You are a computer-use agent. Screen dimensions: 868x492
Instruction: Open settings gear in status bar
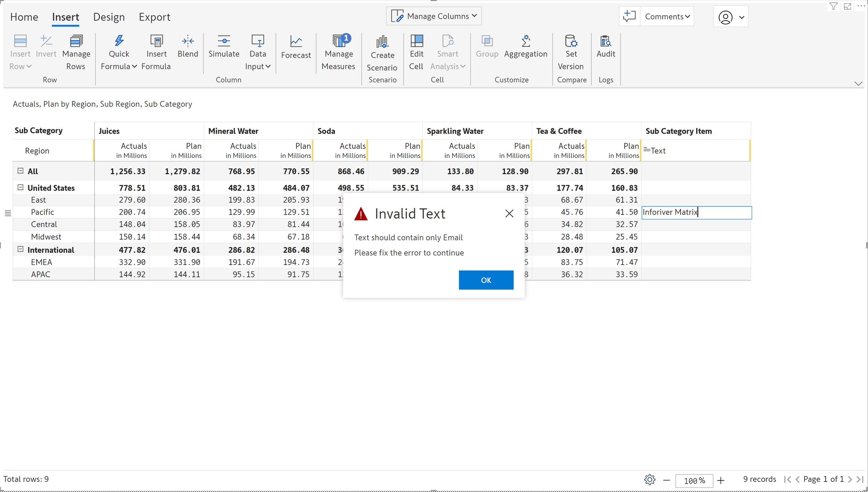pyautogui.click(x=649, y=480)
